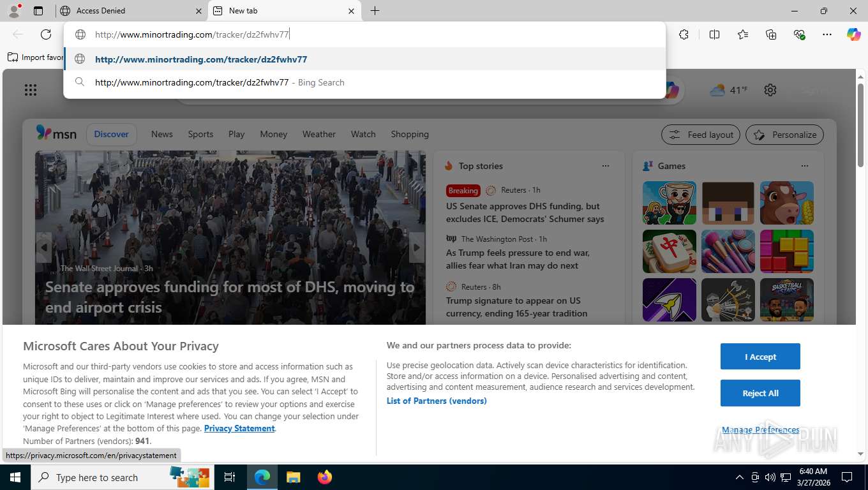Open the Collections icon
Viewport: 868px width, 490px height.
tap(771, 34)
